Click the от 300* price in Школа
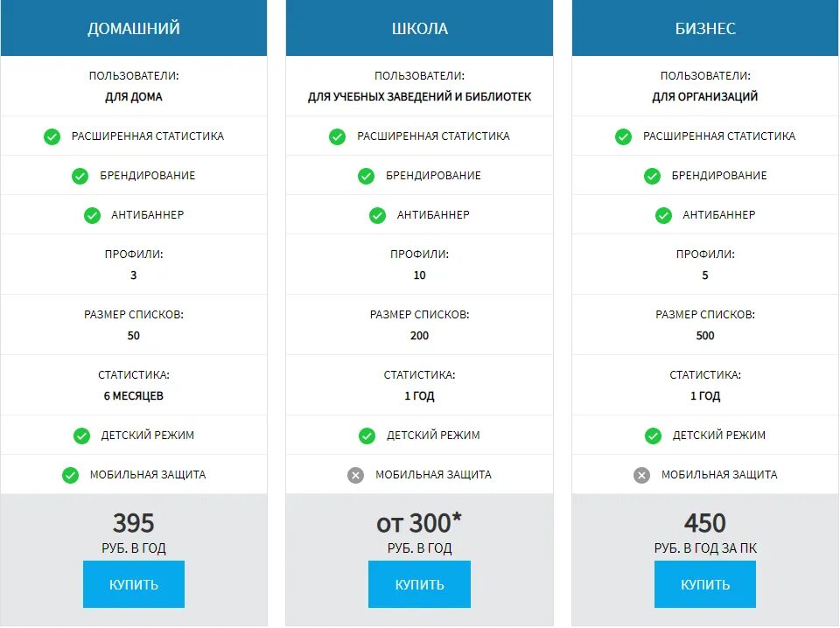This screenshot has height=628, width=840. click(419, 523)
